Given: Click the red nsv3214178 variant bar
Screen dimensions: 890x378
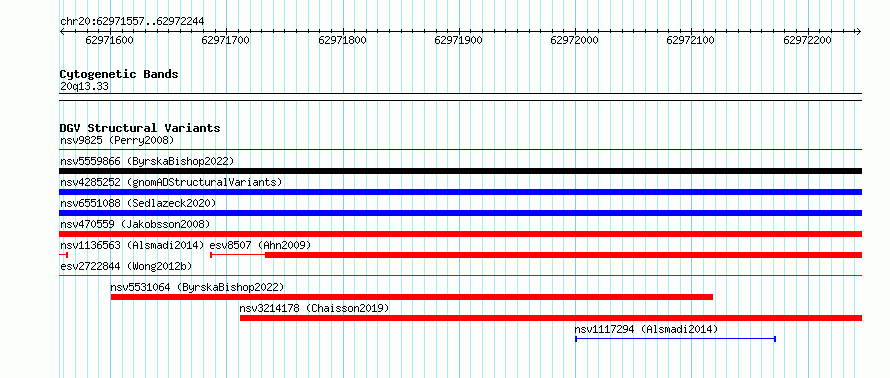Looking at the screenshot, I should point(551,318).
